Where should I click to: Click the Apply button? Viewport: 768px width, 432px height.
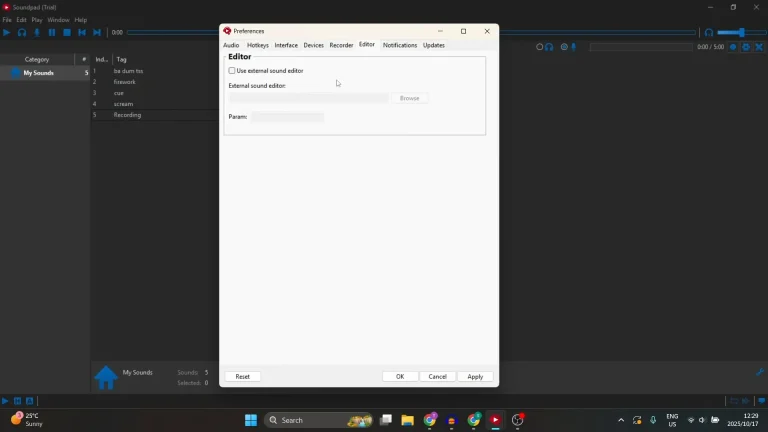(x=475, y=377)
